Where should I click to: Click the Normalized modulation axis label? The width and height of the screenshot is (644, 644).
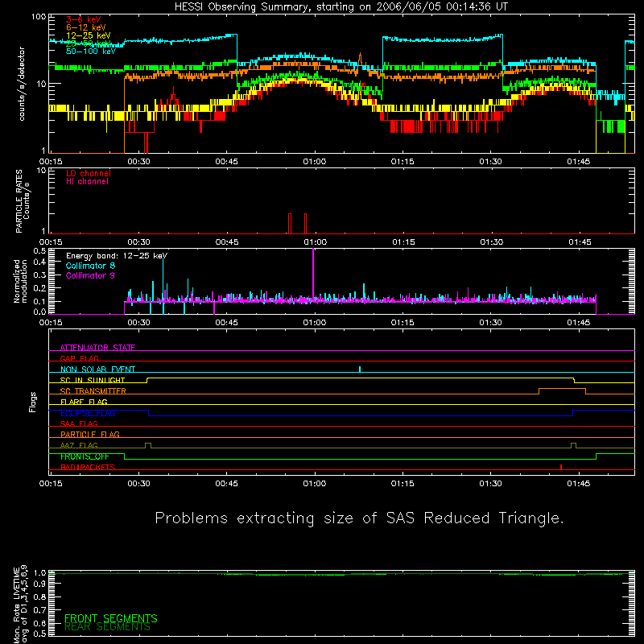20,281
